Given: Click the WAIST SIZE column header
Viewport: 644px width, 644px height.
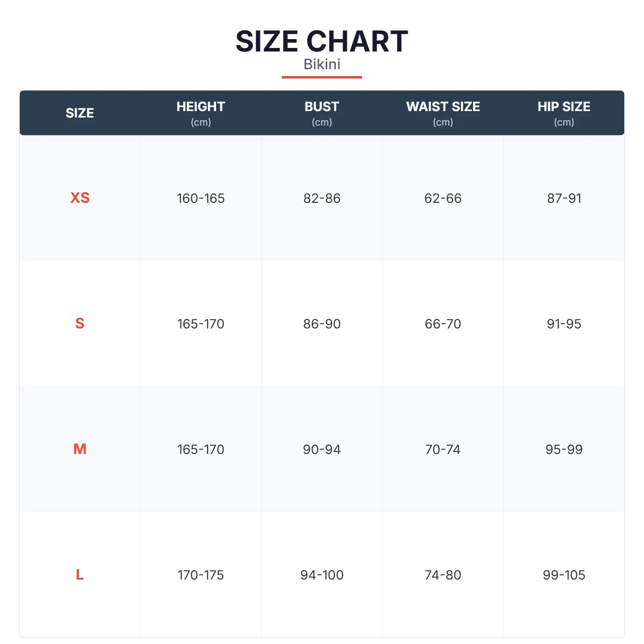Looking at the screenshot, I should pos(443,107).
